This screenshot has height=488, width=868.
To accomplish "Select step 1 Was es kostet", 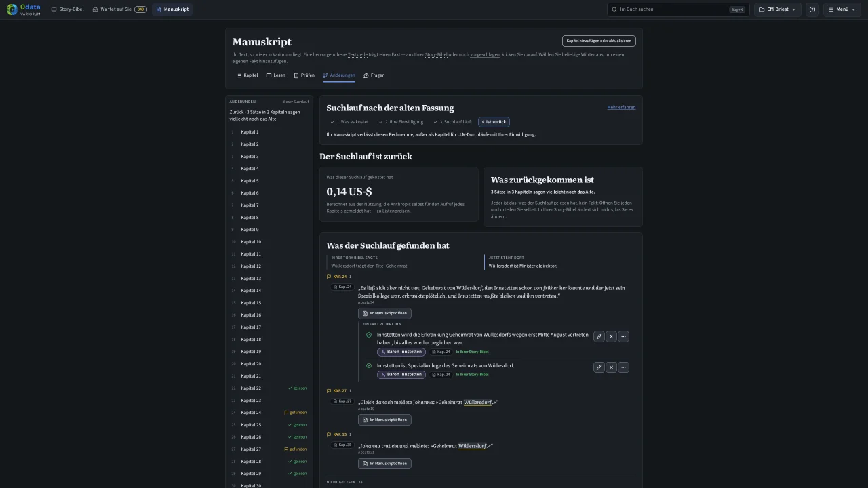I will pos(350,122).
